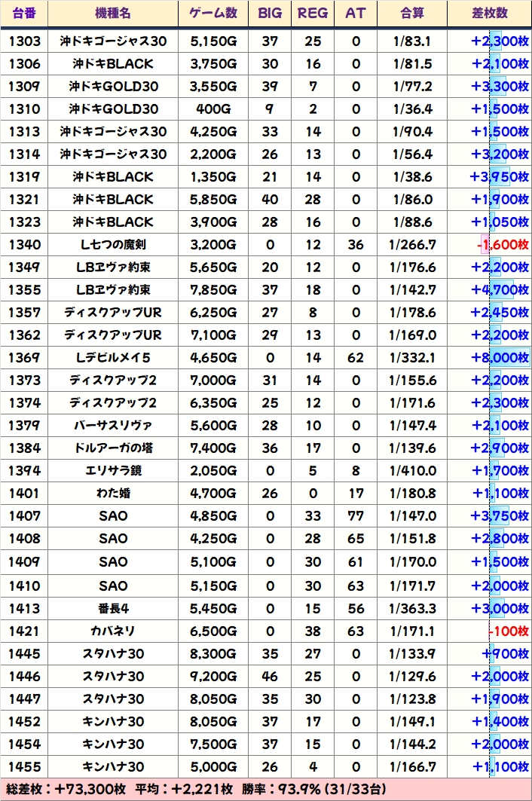
Task: Click the 台番 column header
Action: (x=25, y=14)
